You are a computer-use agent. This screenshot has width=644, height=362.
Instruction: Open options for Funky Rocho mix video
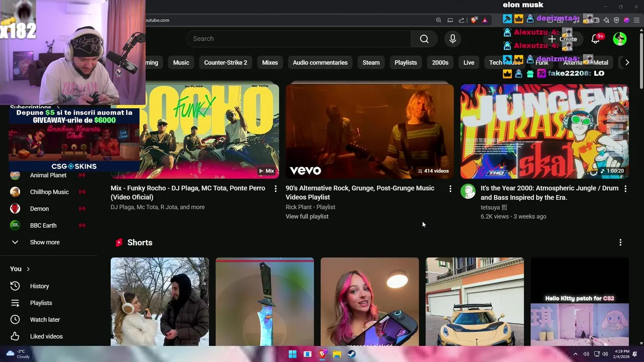[275, 189]
